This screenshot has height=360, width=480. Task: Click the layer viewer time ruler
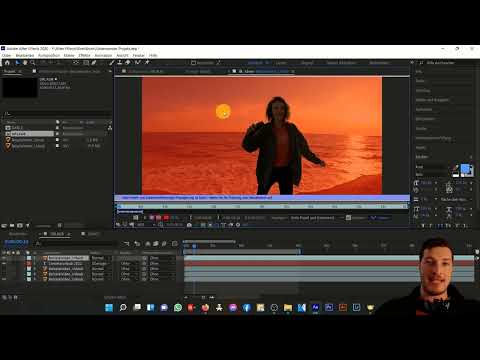pyautogui.click(x=262, y=207)
